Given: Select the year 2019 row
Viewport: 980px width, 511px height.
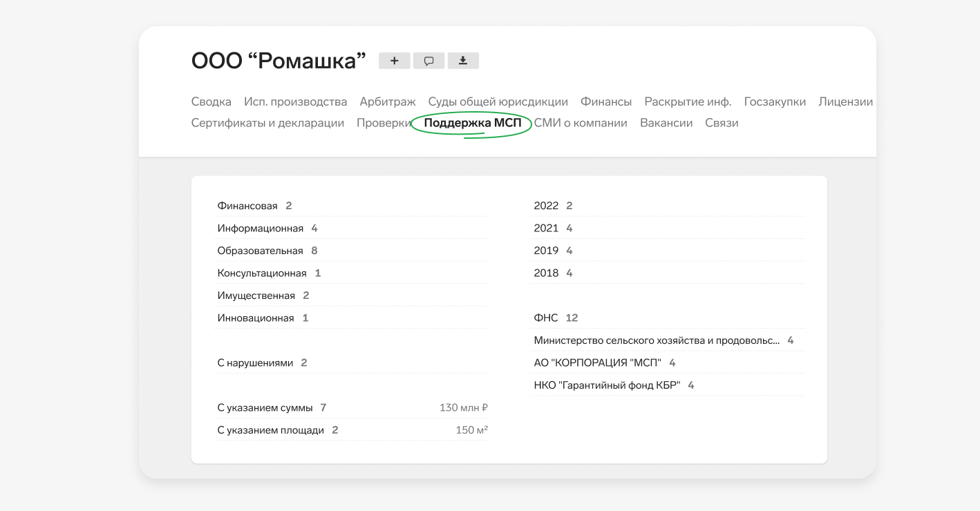Looking at the screenshot, I should tap(546, 251).
